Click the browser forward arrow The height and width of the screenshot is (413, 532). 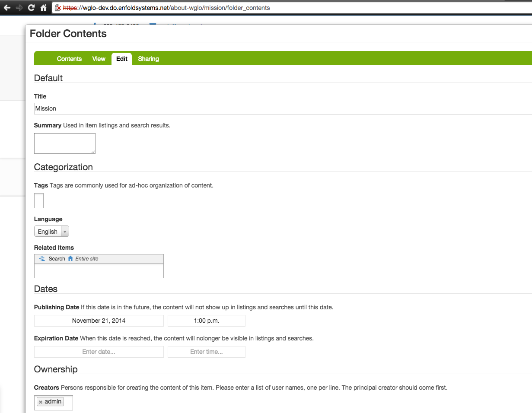click(19, 8)
